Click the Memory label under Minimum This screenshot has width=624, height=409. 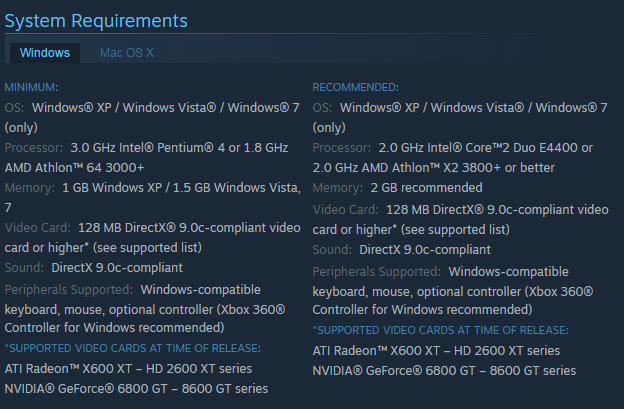point(30,187)
